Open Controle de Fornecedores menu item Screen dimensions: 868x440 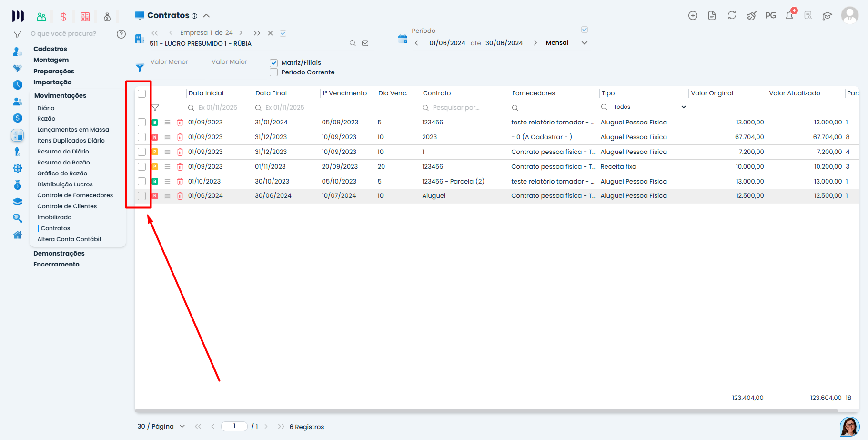[75, 195]
